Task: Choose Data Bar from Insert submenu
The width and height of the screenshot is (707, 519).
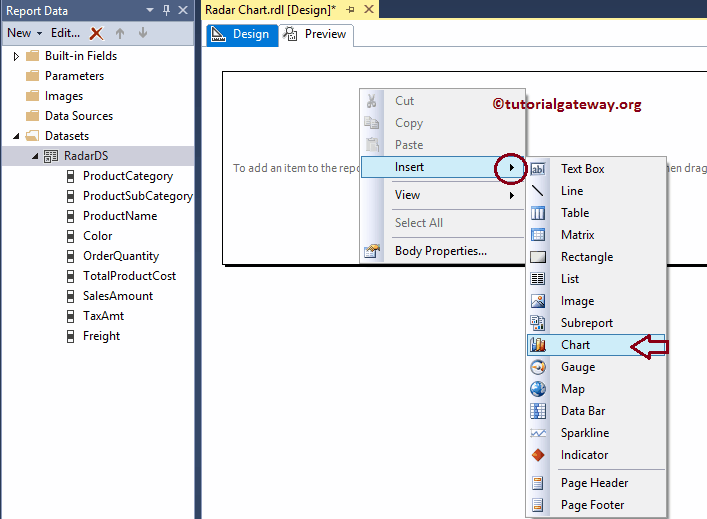Action: (x=596, y=411)
